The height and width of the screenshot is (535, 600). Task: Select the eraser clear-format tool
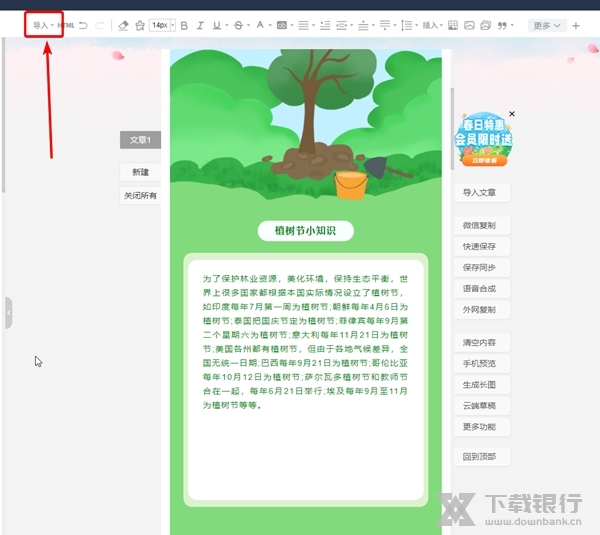(123, 25)
